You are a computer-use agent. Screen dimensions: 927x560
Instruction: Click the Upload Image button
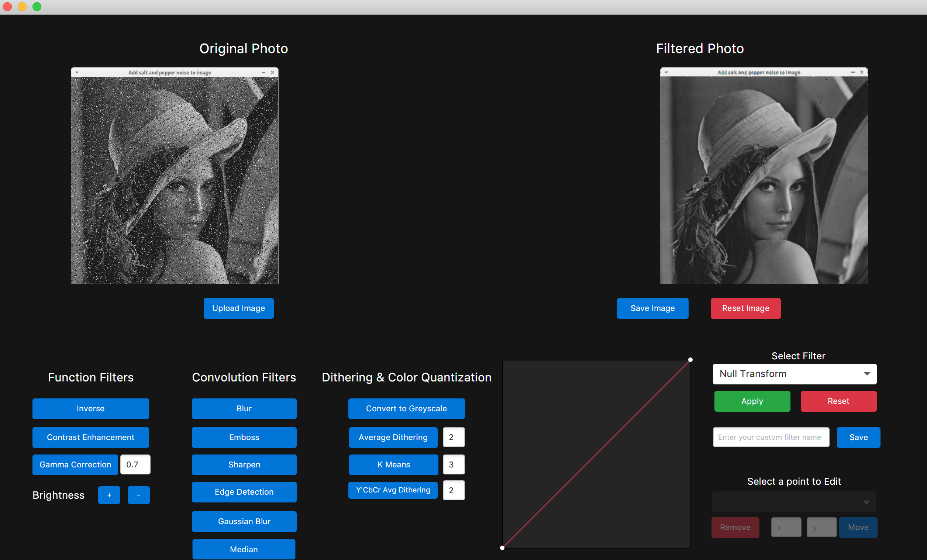(238, 308)
